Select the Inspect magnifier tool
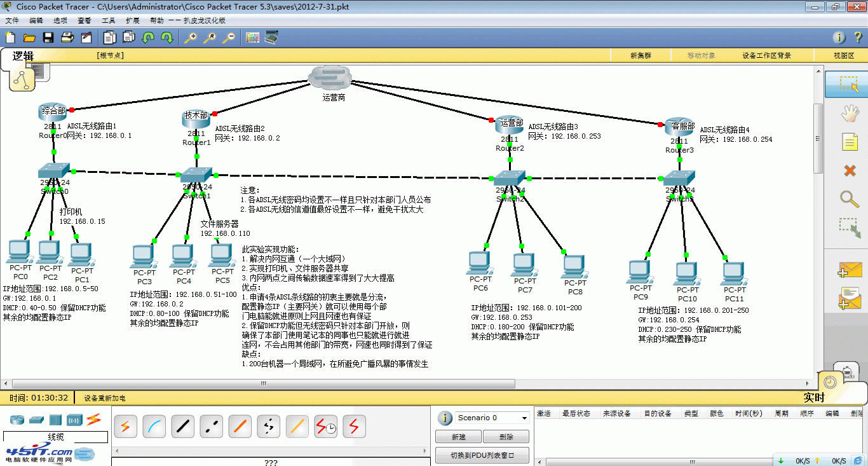The width and height of the screenshot is (868, 466). point(850,198)
